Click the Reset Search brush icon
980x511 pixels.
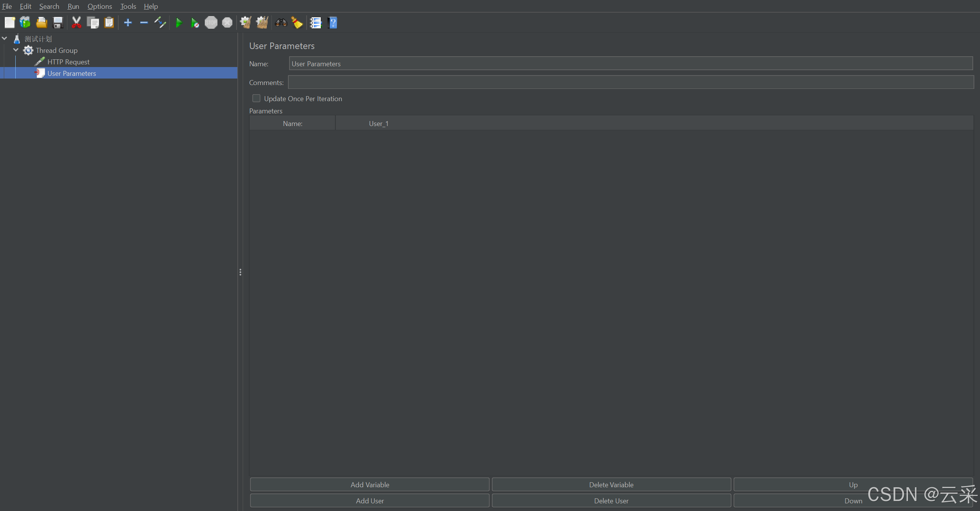coord(297,23)
